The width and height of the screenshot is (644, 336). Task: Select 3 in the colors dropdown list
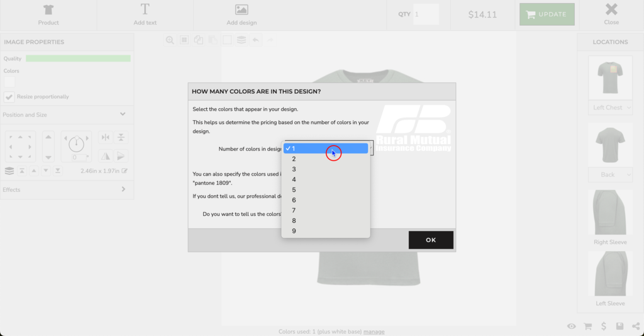coord(294,169)
